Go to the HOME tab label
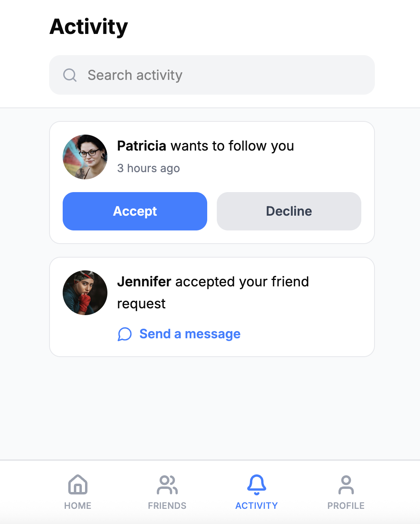 (x=78, y=506)
